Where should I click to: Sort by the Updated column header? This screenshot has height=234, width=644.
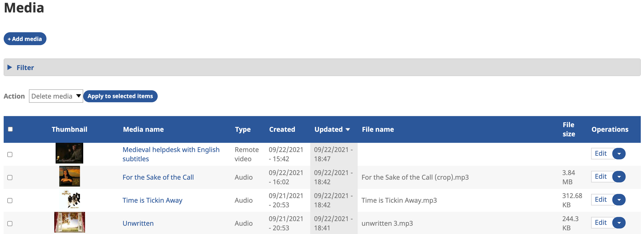[x=328, y=130]
